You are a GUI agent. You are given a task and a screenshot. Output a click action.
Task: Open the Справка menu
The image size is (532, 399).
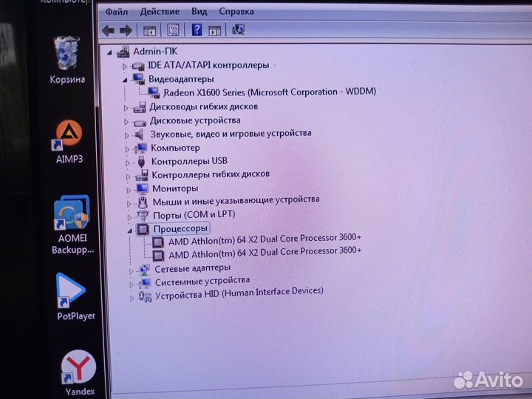tap(236, 12)
